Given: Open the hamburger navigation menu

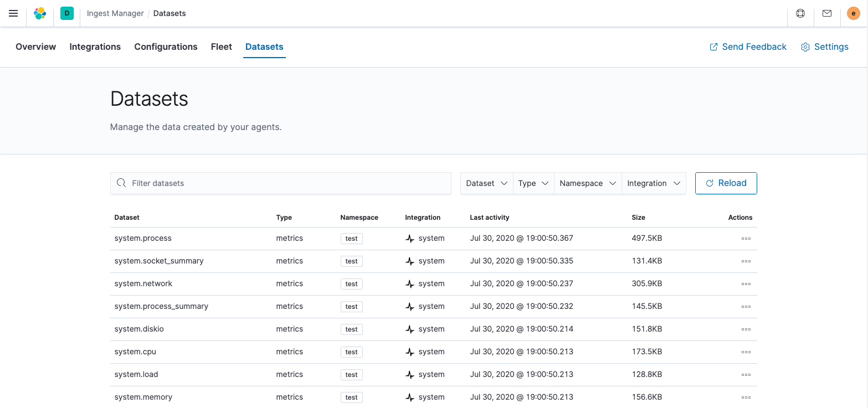Looking at the screenshot, I should pos(13,13).
